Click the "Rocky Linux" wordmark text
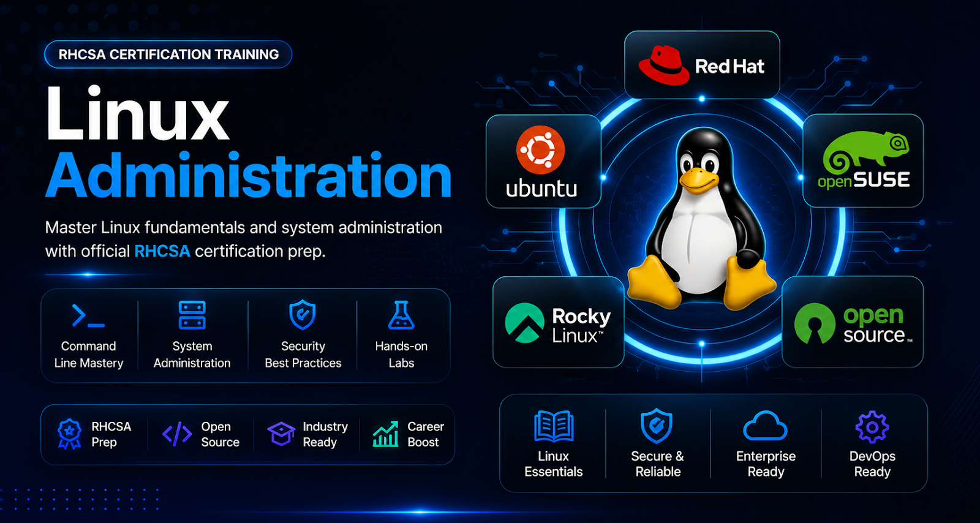This screenshot has height=523, width=980. (x=581, y=326)
